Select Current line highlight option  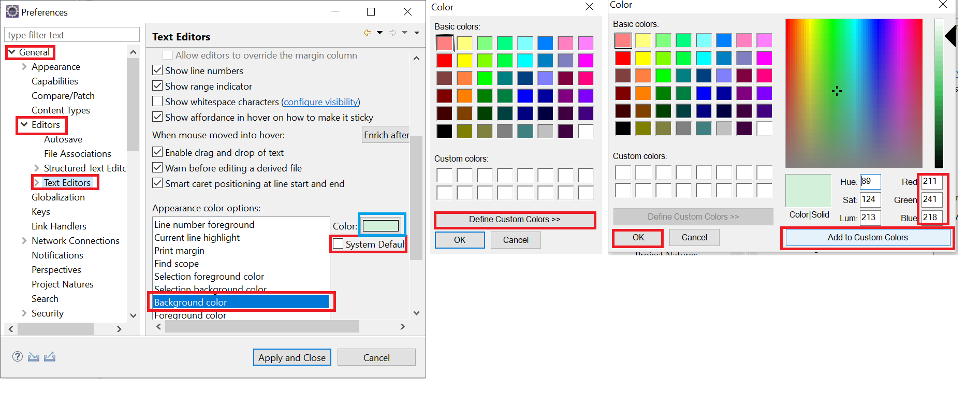(x=197, y=237)
